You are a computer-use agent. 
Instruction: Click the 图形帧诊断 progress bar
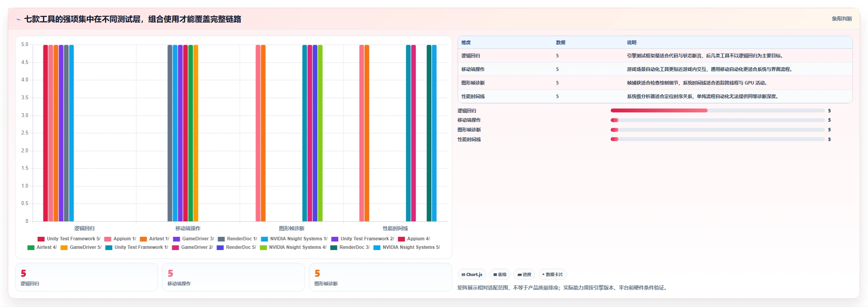coord(718,130)
